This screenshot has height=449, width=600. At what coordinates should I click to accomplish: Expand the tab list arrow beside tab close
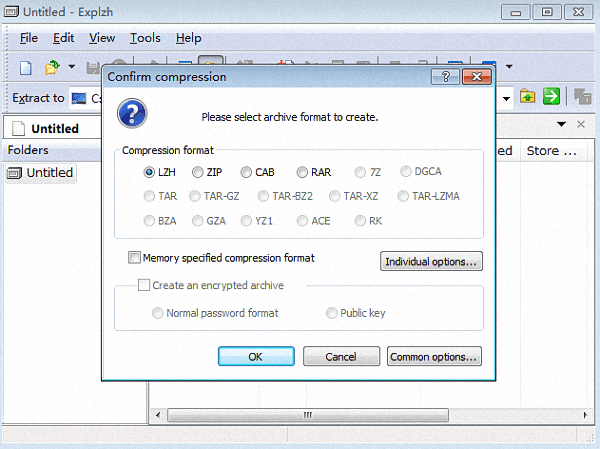pos(560,124)
